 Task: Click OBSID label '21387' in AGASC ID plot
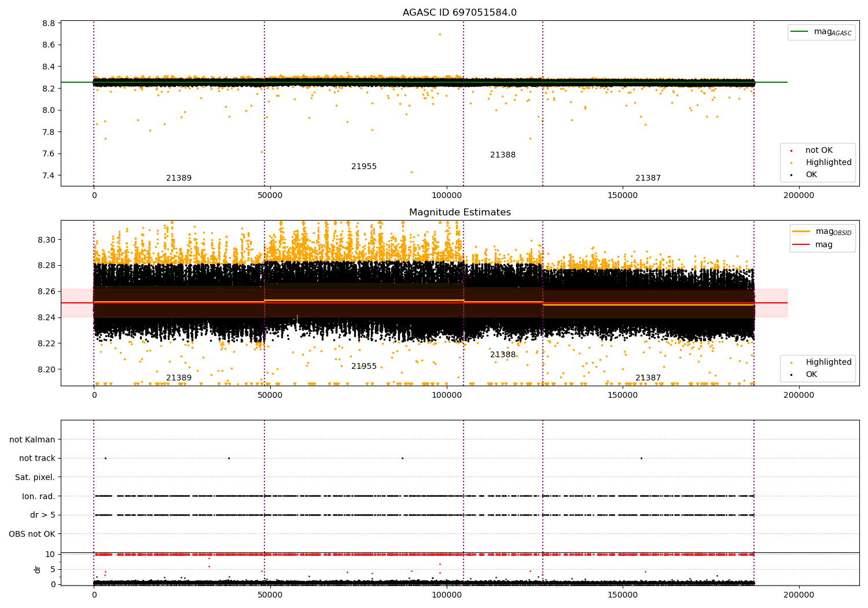tap(648, 178)
